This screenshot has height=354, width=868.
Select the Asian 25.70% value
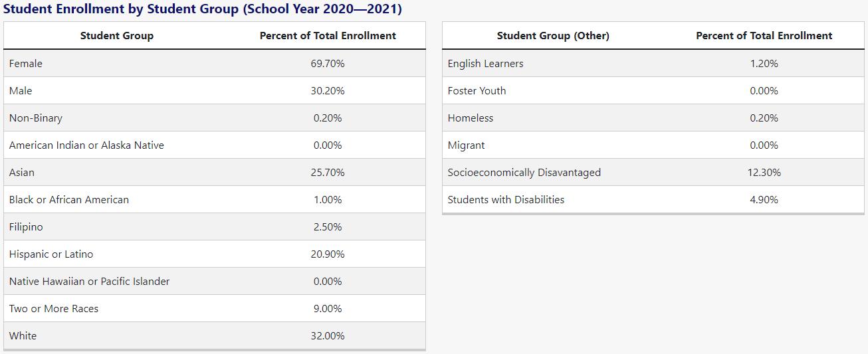point(328,173)
